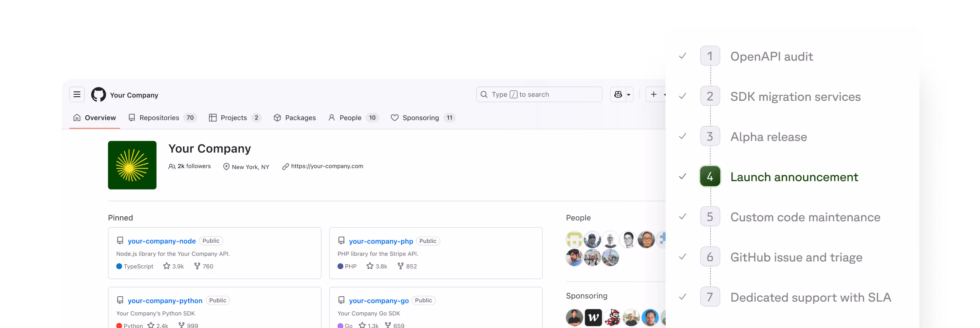Focus the Type to search field
The image size is (980, 328).
pyautogui.click(x=539, y=95)
